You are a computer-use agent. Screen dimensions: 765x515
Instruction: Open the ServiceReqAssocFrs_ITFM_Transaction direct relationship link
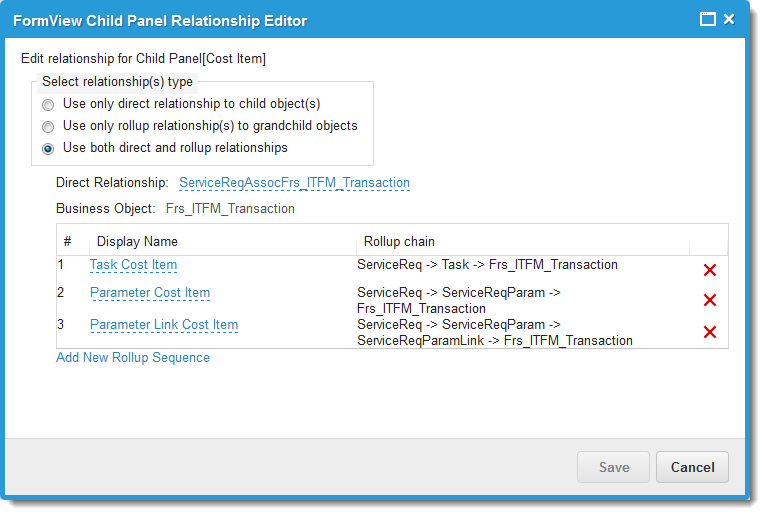click(294, 183)
